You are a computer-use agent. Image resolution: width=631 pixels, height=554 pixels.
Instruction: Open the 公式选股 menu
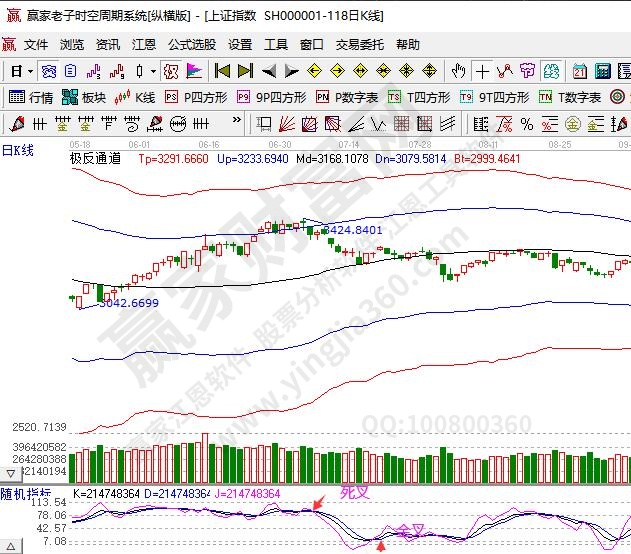point(191,45)
